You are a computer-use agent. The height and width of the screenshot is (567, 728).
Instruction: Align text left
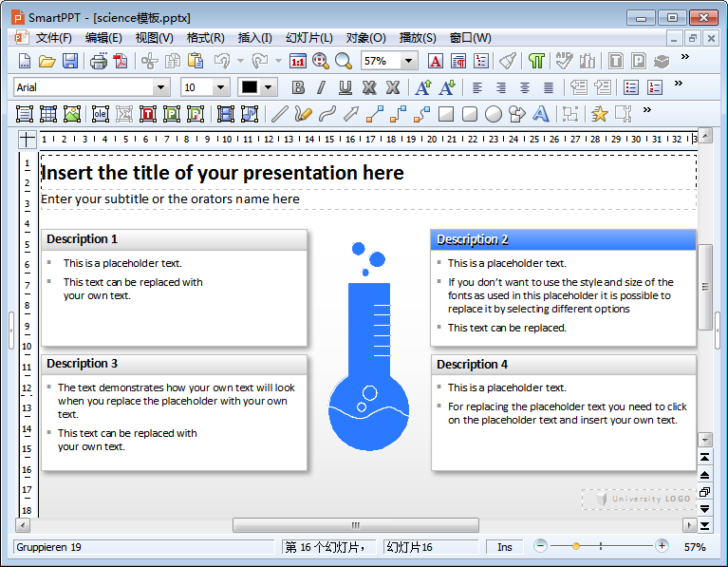pos(477,87)
